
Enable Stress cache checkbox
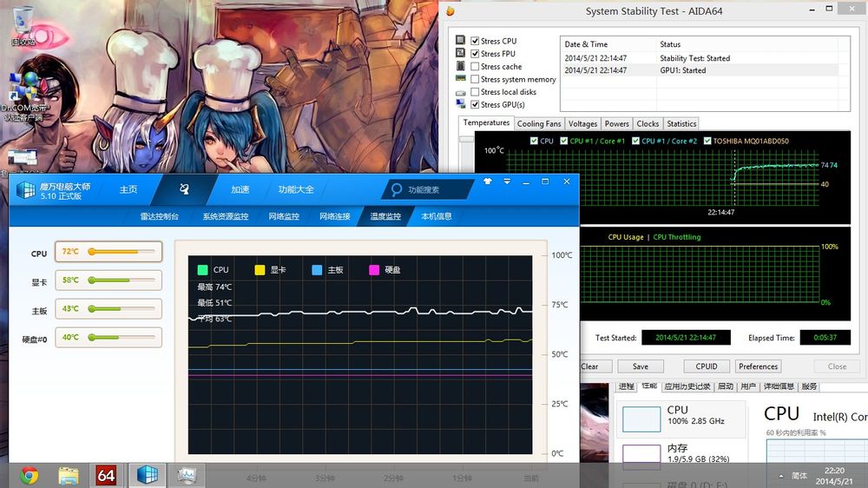click(x=475, y=67)
